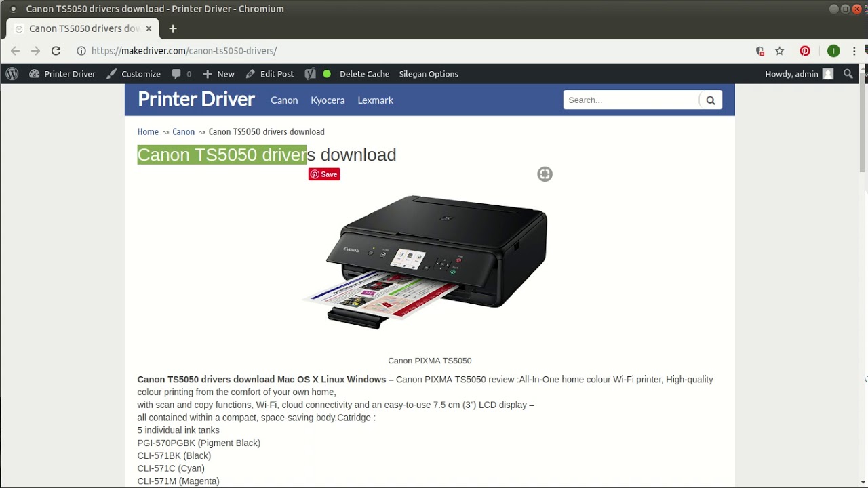Click Delete Cache in admin bar
The image size is (868, 488).
365,74
